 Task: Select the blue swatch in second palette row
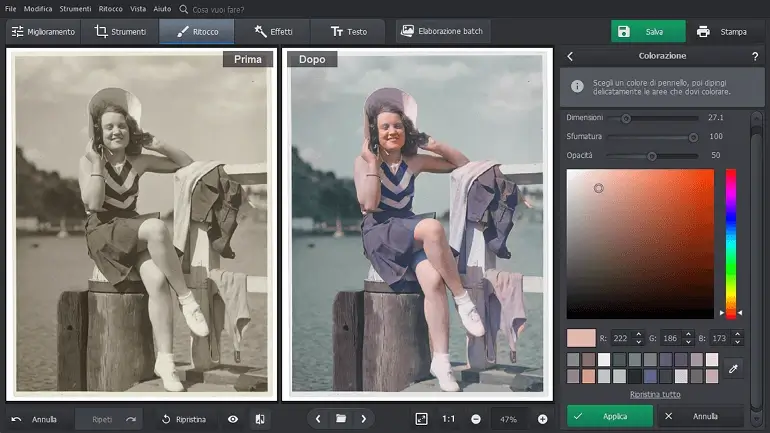650,376
